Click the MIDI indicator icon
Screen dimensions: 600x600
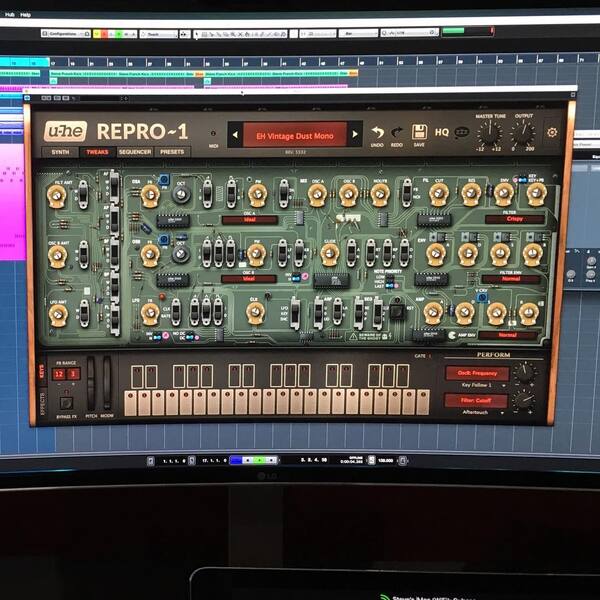[213, 133]
